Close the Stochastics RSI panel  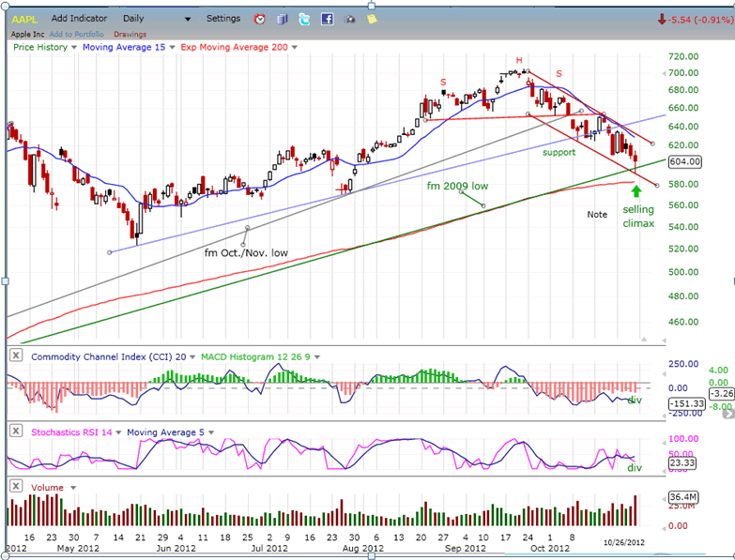point(16,431)
